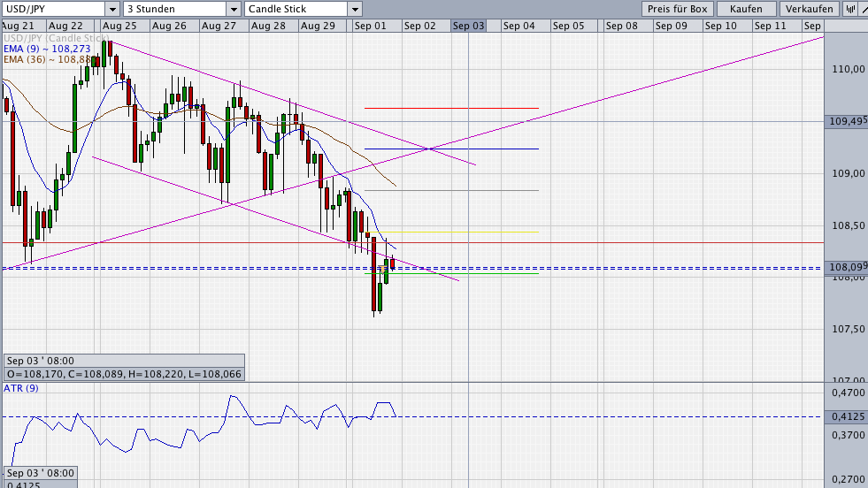Click the Verkaufen button

coord(809,9)
